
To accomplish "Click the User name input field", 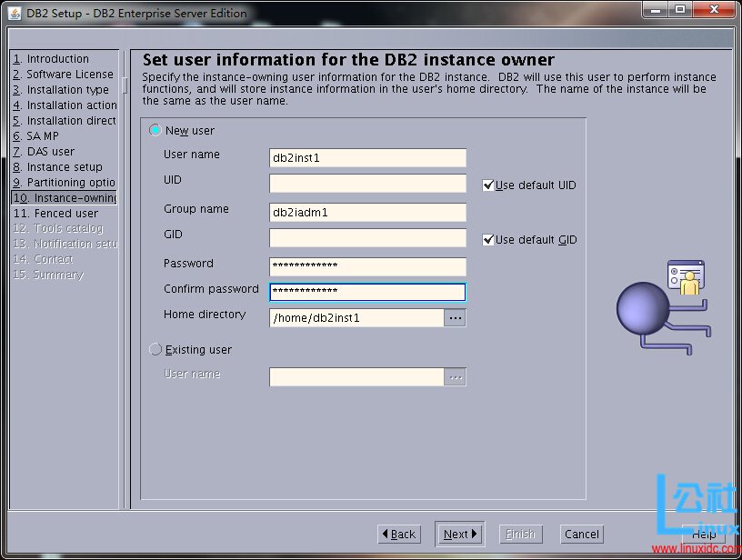I will (x=367, y=158).
